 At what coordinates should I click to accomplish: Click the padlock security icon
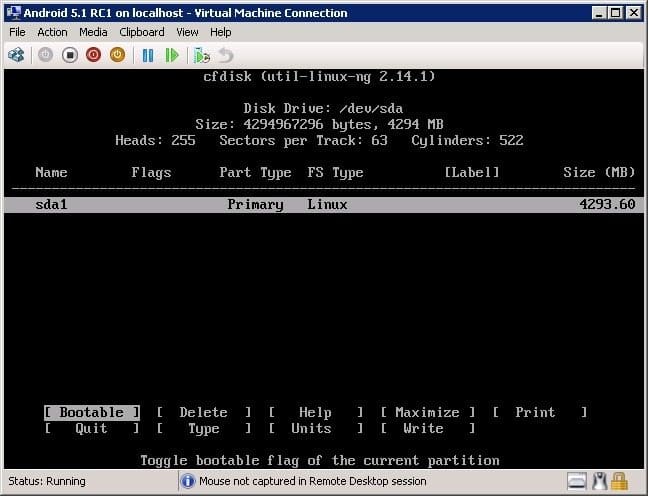click(x=619, y=482)
